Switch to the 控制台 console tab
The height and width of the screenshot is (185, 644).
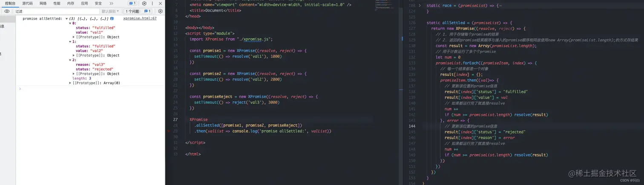10,3
